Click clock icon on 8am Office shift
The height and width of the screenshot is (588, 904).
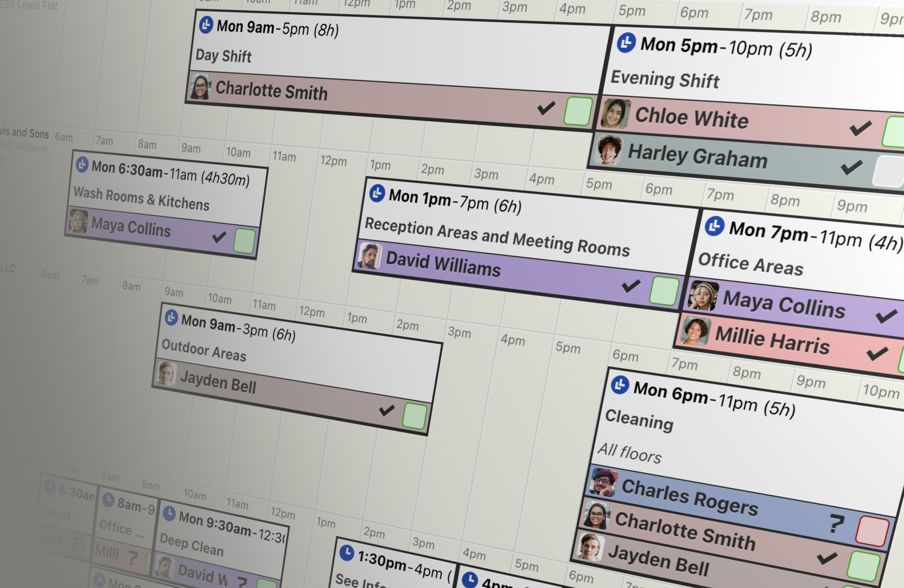pos(108,500)
